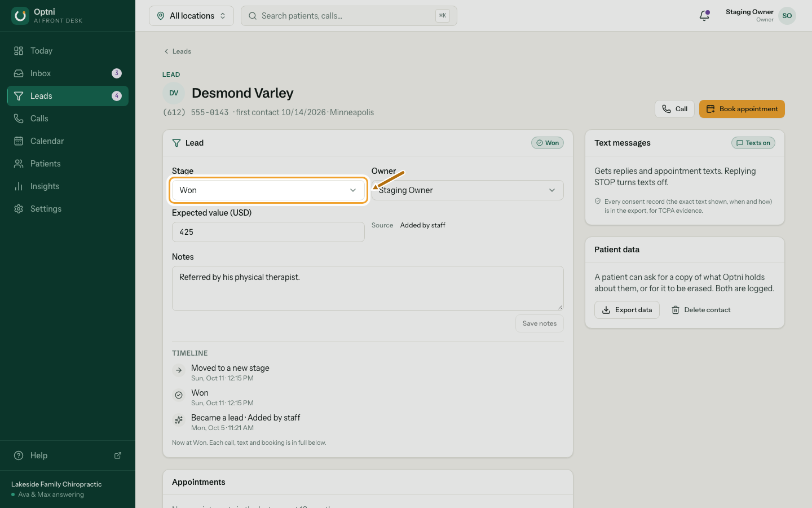Open the Calendar view
Image resolution: width=812 pixels, height=508 pixels.
click(68, 141)
